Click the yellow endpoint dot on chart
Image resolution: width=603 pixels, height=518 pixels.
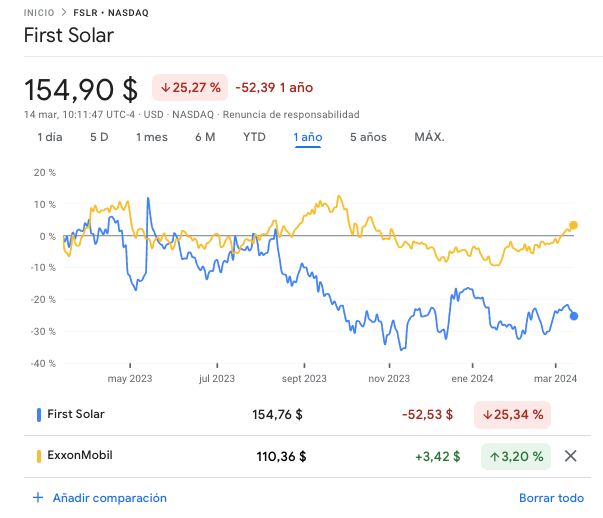(573, 226)
